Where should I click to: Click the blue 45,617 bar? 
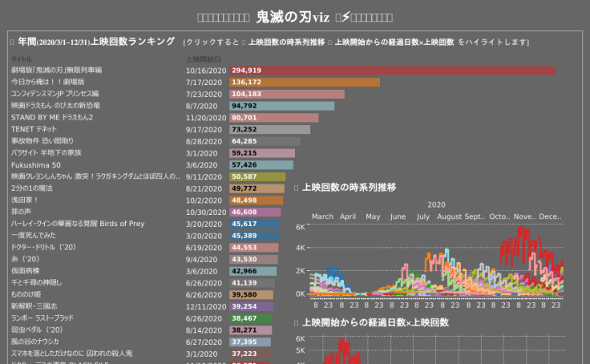click(254, 224)
